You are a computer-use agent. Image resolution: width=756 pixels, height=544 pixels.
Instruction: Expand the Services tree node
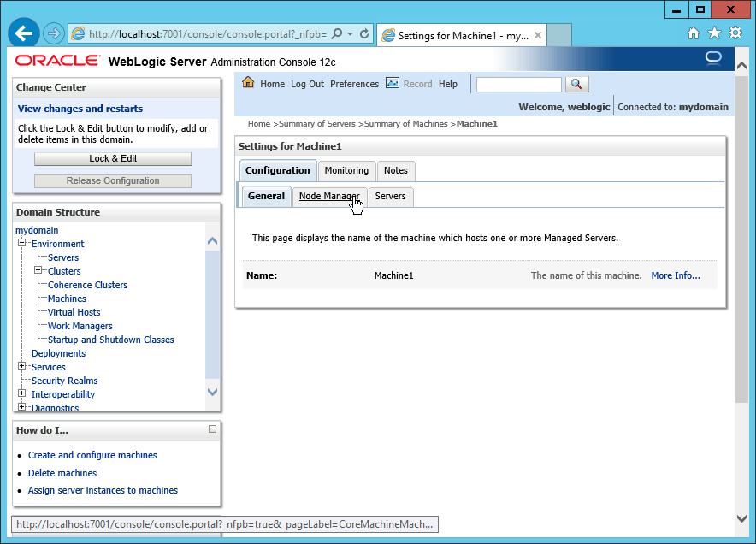tap(22, 367)
